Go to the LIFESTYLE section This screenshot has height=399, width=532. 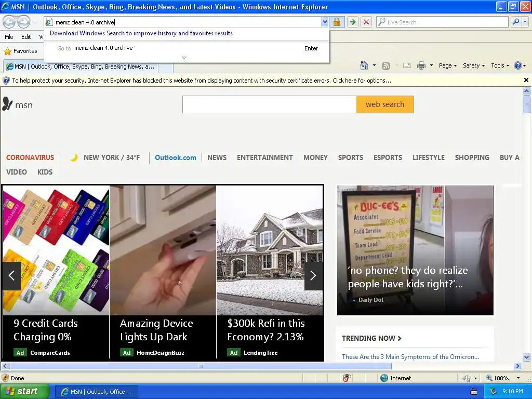429,157
